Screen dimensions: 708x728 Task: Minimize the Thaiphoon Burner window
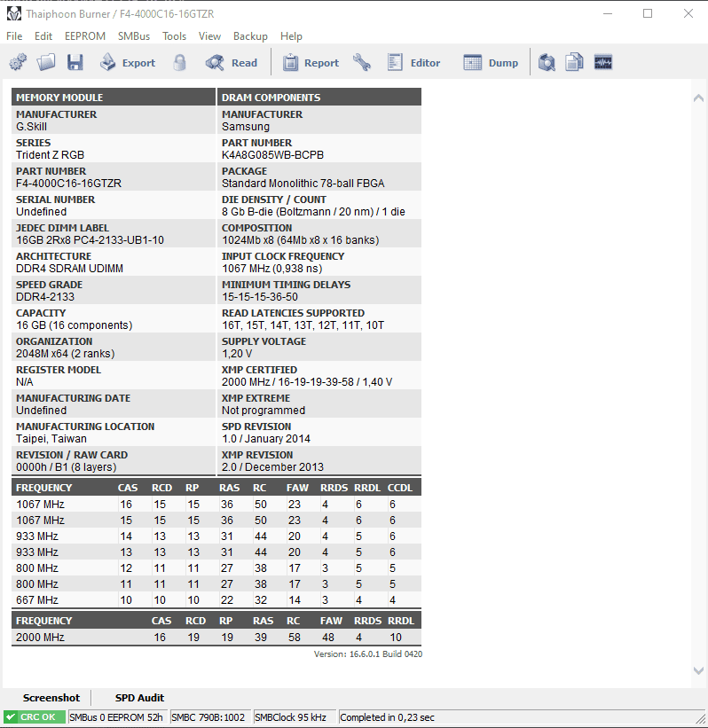pos(608,14)
